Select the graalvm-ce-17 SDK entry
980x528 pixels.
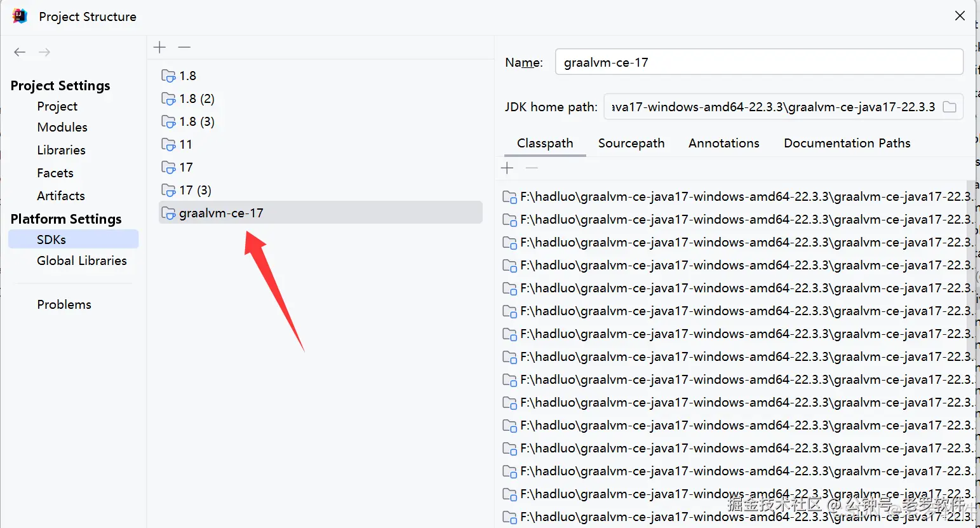[x=321, y=213]
